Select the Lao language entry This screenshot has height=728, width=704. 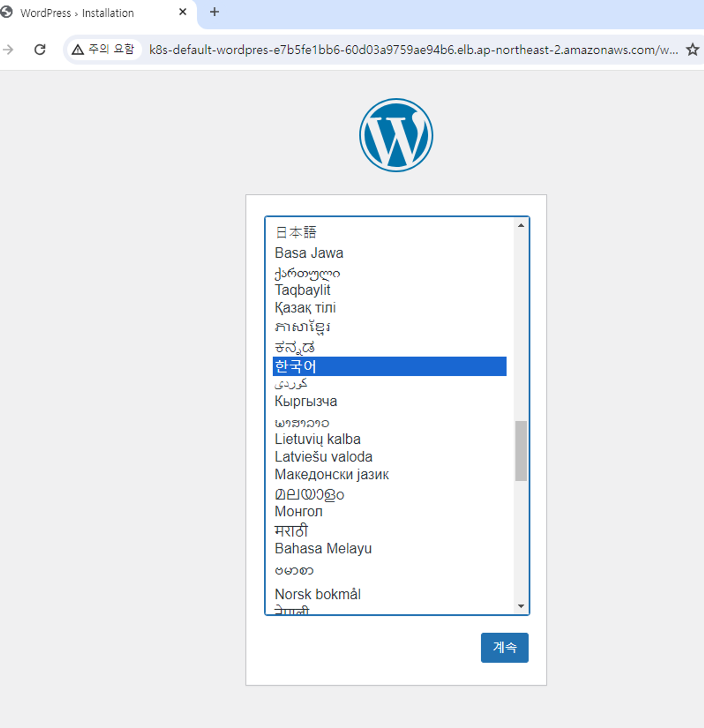[x=390, y=422]
